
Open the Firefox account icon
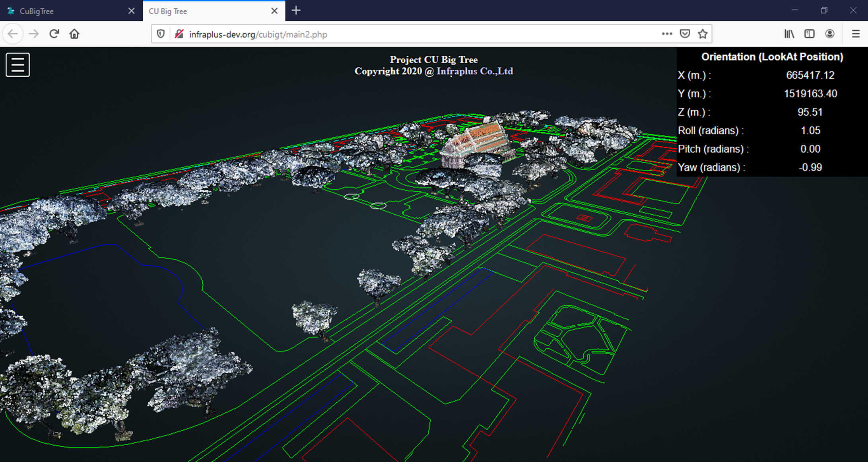830,34
